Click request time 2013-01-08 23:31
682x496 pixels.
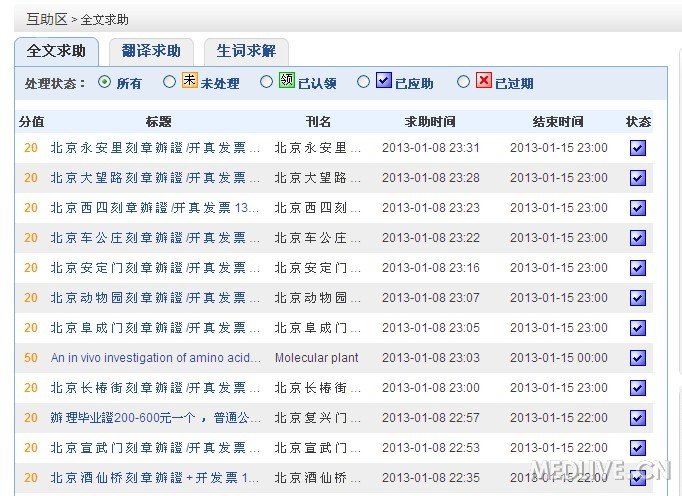(x=431, y=148)
